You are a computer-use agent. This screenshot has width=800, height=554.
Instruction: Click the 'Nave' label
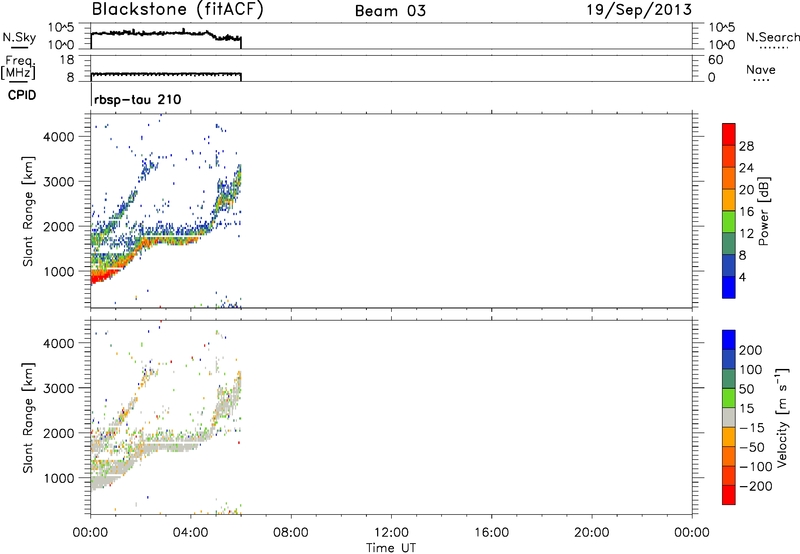pyautogui.click(x=761, y=69)
